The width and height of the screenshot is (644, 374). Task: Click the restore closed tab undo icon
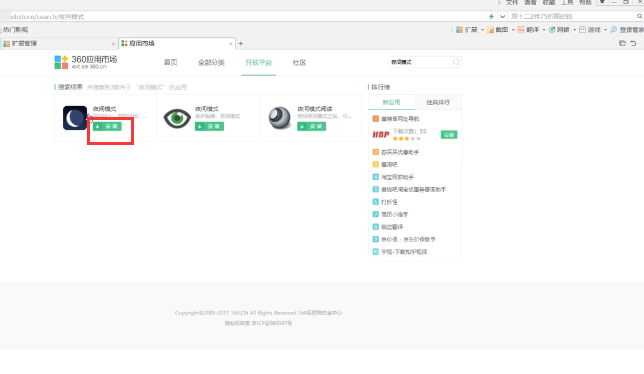[633, 43]
